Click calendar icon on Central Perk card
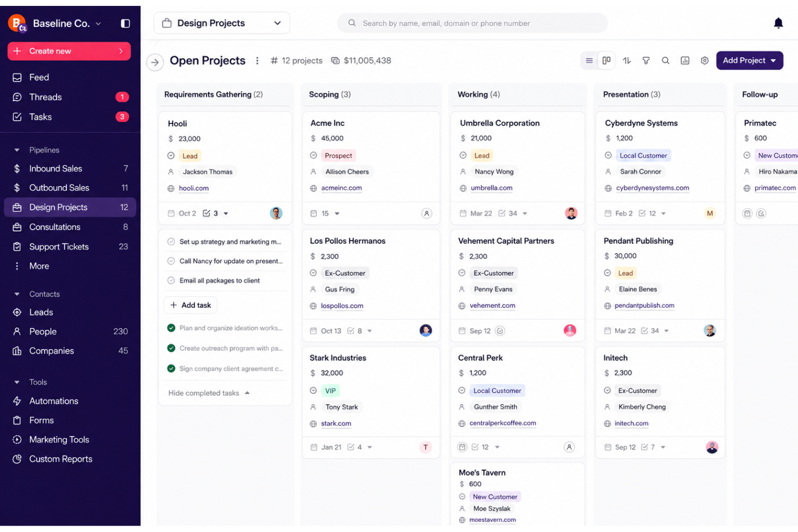This screenshot has width=798, height=532. pos(462,447)
